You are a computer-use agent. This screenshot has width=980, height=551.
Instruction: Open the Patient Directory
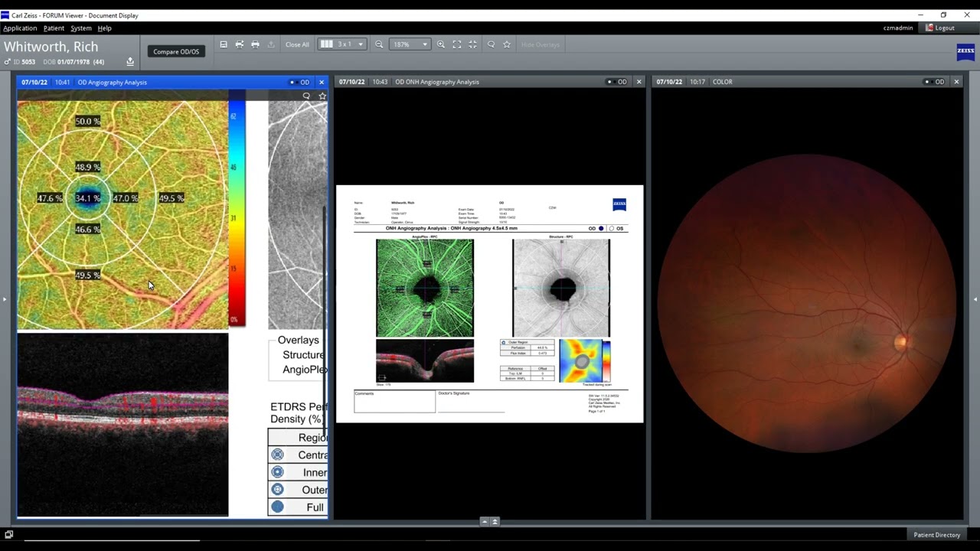tap(936, 535)
